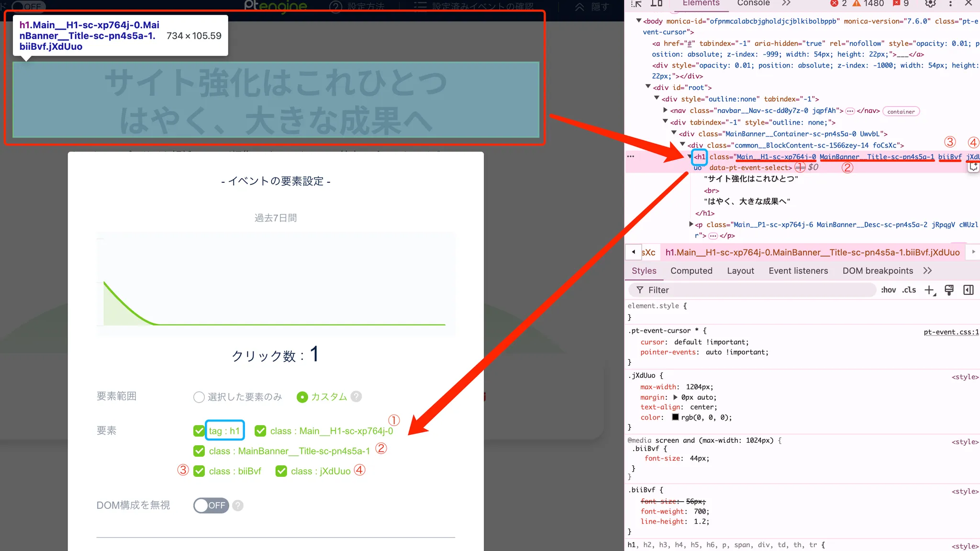Expand the nav navbar__Nav element node
This screenshot has height=551, width=980.
[x=666, y=111]
